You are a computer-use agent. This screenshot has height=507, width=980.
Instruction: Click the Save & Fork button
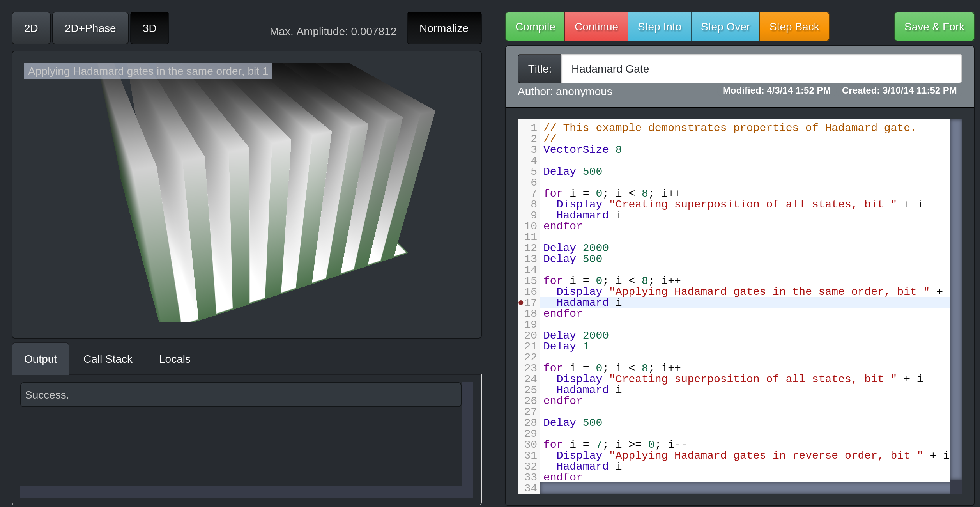click(x=934, y=27)
